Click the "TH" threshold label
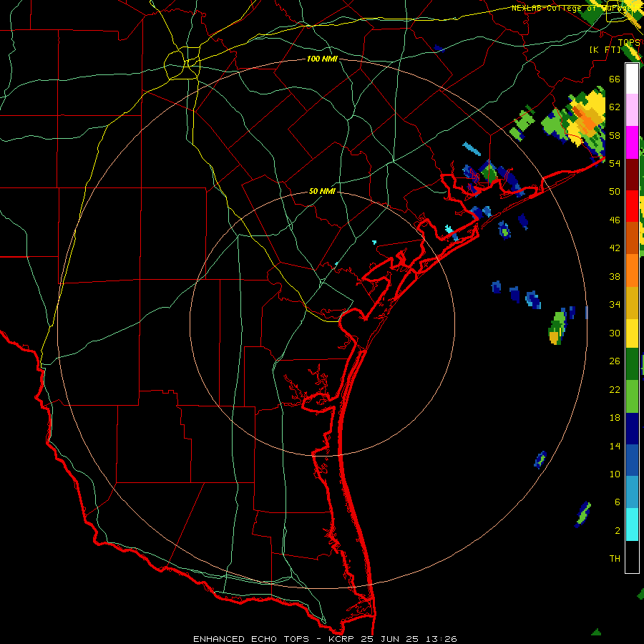This screenshot has width=644, height=644. (615, 559)
